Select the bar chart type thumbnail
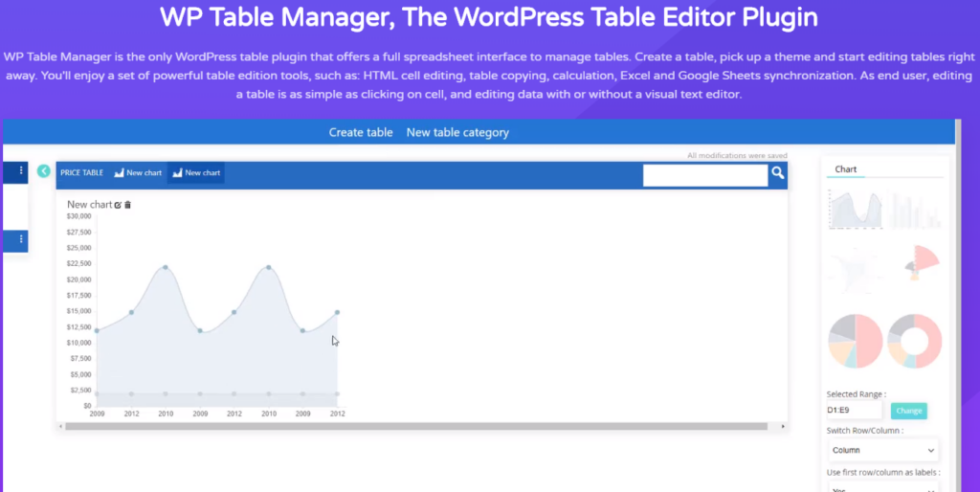 [x=916, y=211]
